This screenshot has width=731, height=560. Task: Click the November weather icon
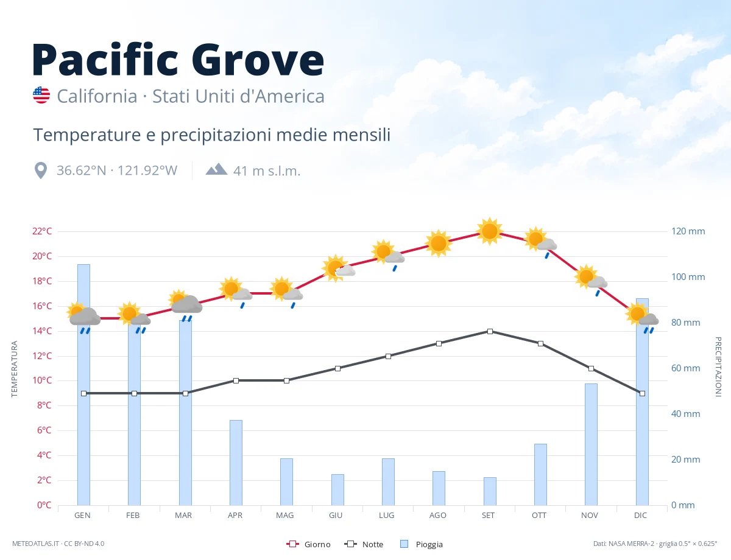click(x=591, y=281)
